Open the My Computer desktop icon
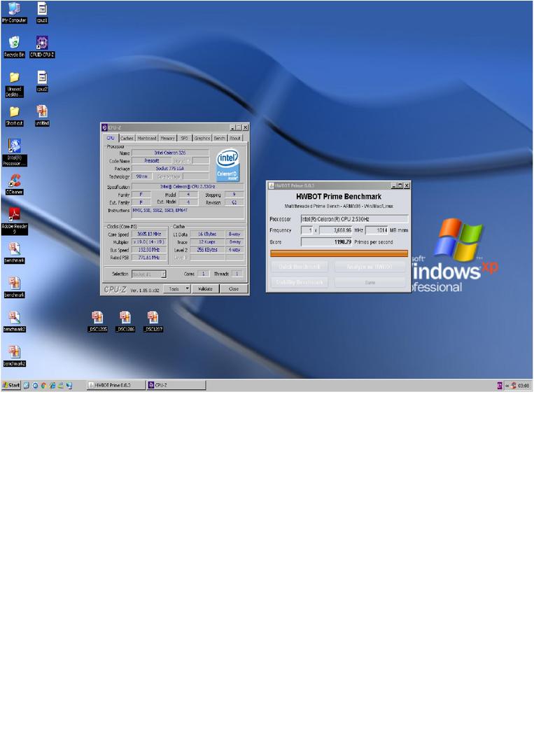This screenshot has height=756, width=534. click(x=14, y=12)
